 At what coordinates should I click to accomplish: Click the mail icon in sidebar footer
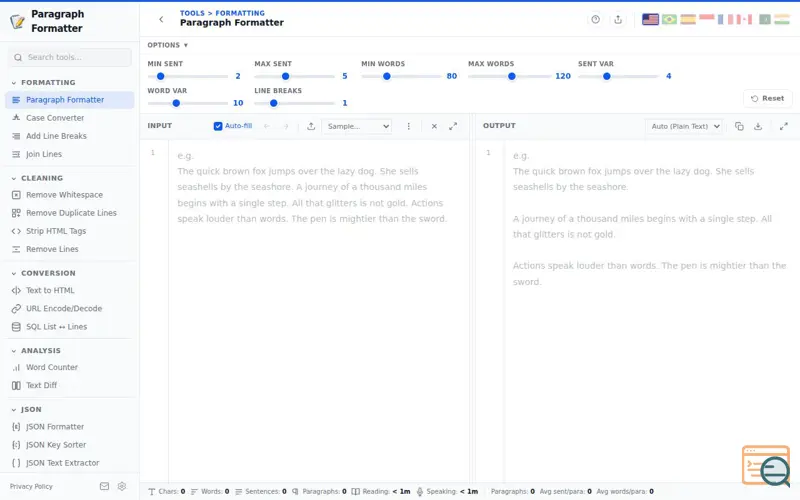point(104,486)
